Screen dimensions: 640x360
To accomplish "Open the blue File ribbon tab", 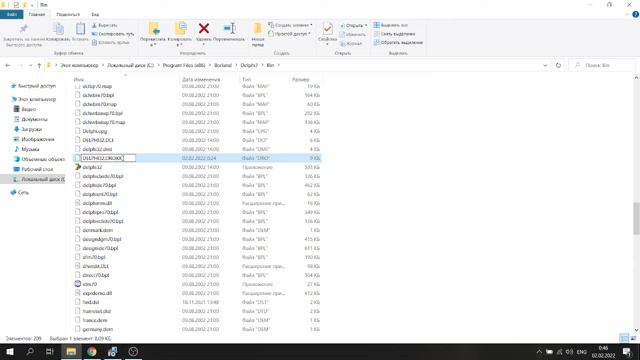I will pyautogui.click(x=12, y=14).
